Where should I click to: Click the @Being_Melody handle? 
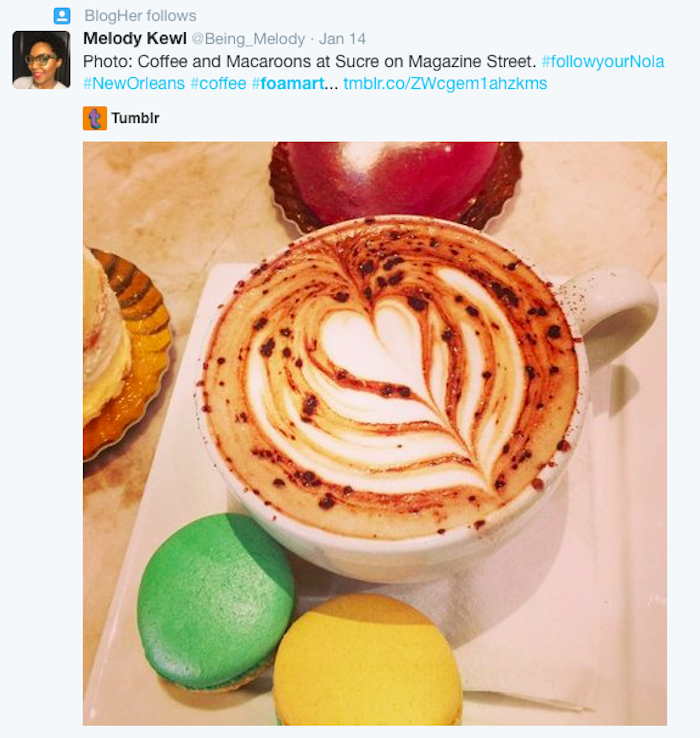coord(248,40)
